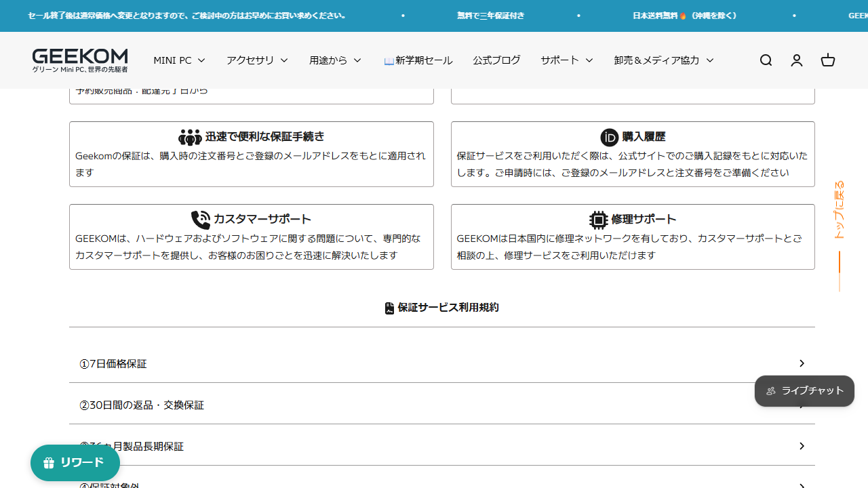This screenshot has width=868, height=488.
Task: Open the 新学期セール page
Action: click(418, 60)
